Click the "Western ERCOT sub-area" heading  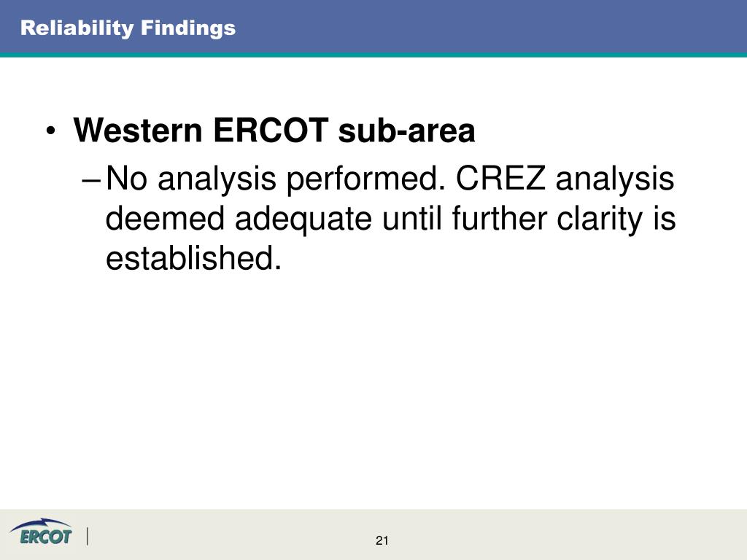(274, 130)
